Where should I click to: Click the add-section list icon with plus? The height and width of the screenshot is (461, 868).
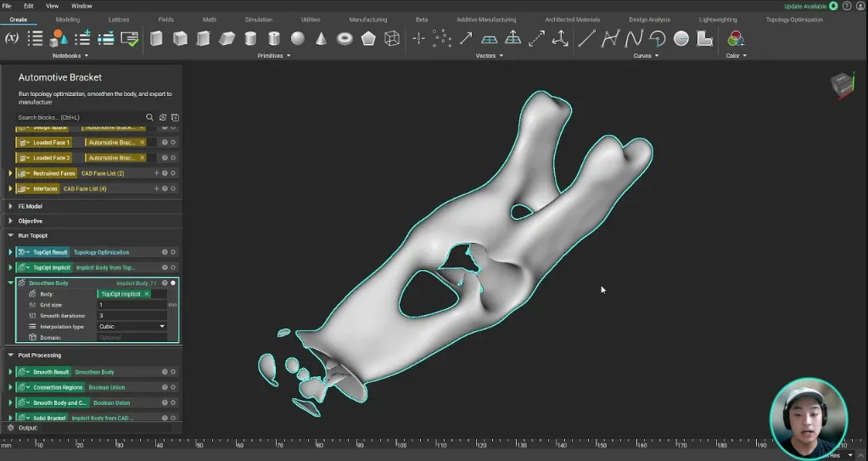tap(82, 38)
